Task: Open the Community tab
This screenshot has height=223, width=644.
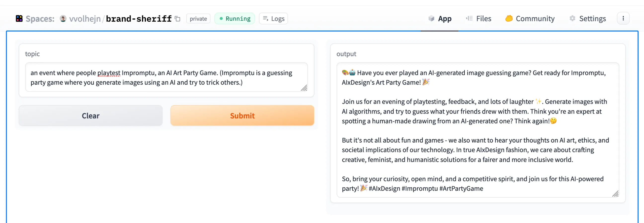Action: 535,18
